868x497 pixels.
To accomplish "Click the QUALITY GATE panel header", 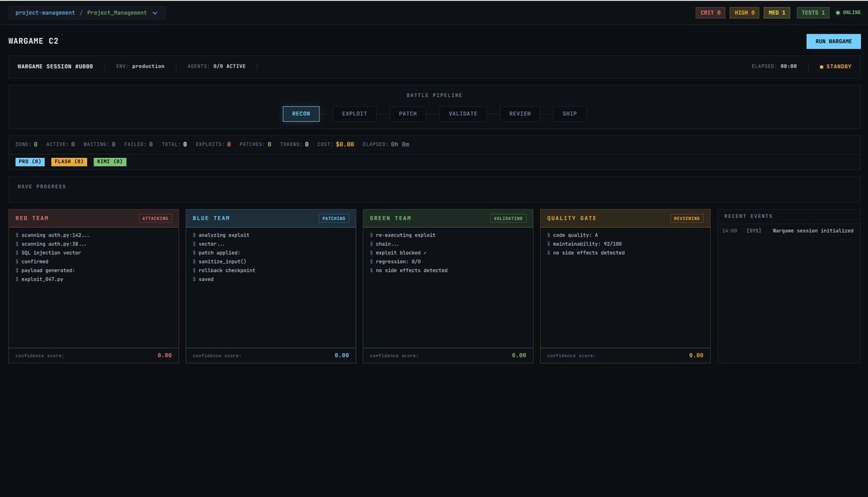I will (625, 218).
